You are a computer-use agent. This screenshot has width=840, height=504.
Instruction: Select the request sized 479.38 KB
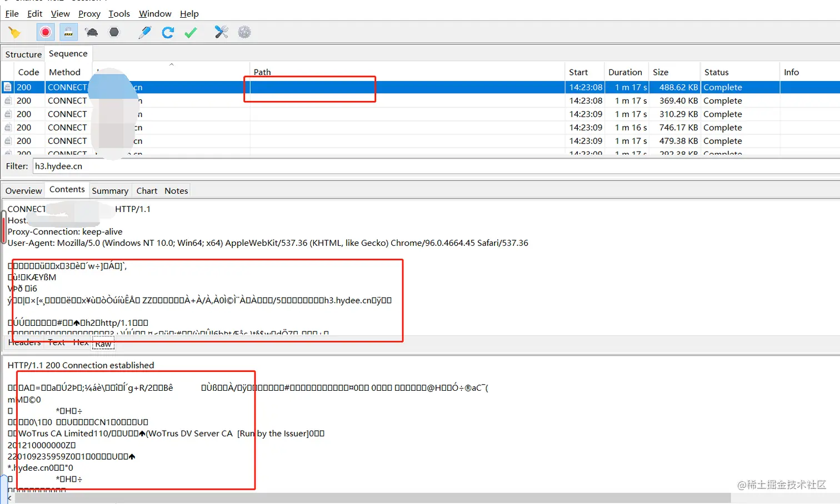420,141
